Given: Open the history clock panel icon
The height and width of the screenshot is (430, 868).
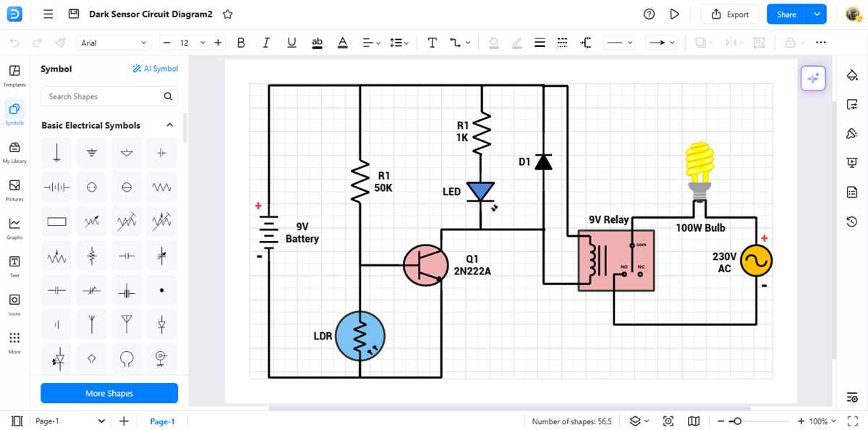Looking at the screenshot, I should tap(851, 222).
